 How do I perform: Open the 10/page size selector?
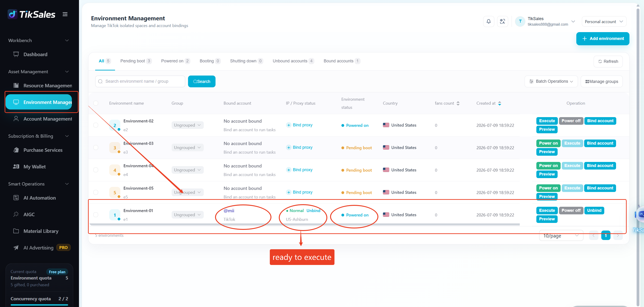(561, 235)
